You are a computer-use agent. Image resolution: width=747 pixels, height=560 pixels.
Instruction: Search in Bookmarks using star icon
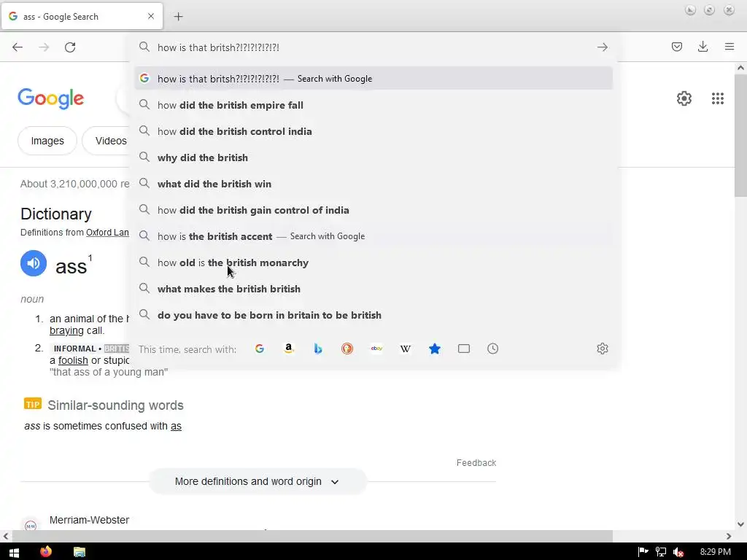coord(435,349)
